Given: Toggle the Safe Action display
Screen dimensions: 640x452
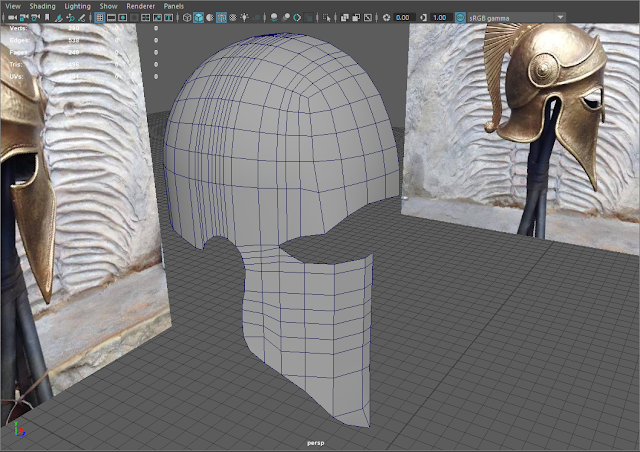Looking at the screenshot, I should [x=157, y=18].
